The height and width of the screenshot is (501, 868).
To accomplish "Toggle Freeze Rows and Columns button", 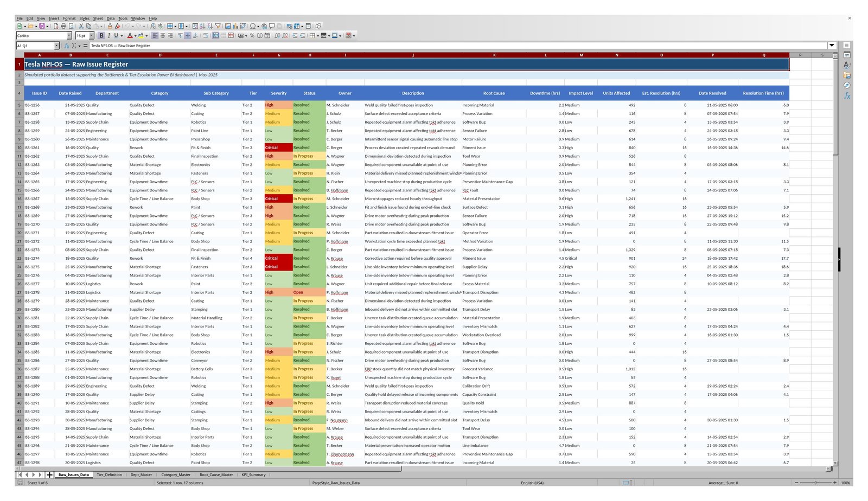I will pyautogui.click(x=297, y=26).
